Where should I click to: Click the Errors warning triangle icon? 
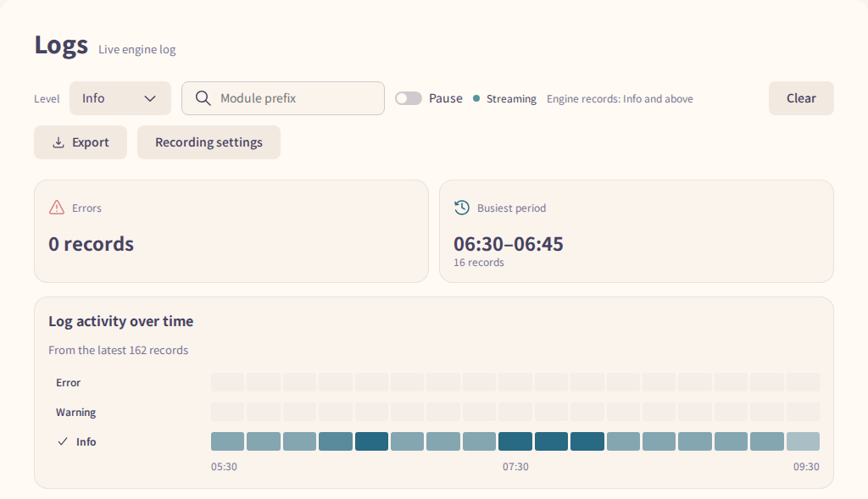(x=57, y=208)
